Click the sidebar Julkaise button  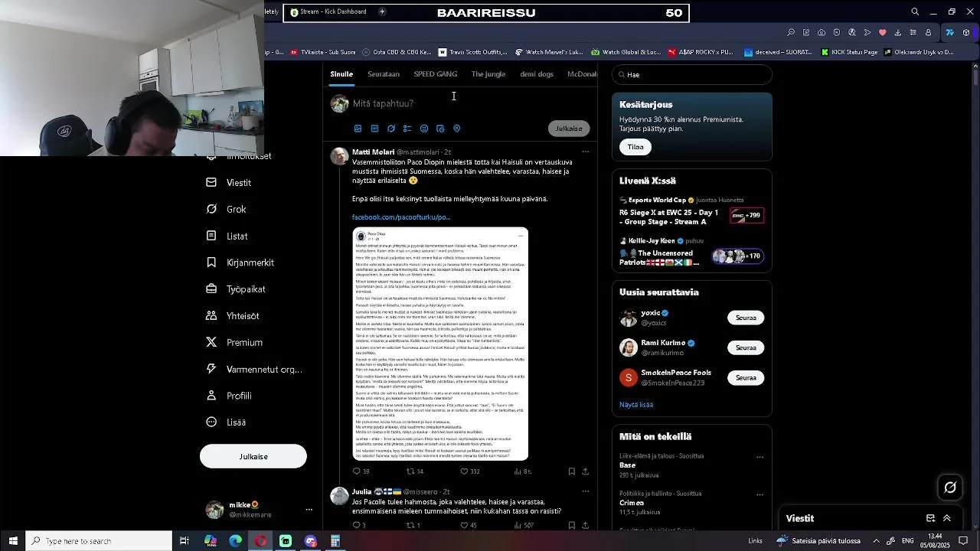(253, 456)
